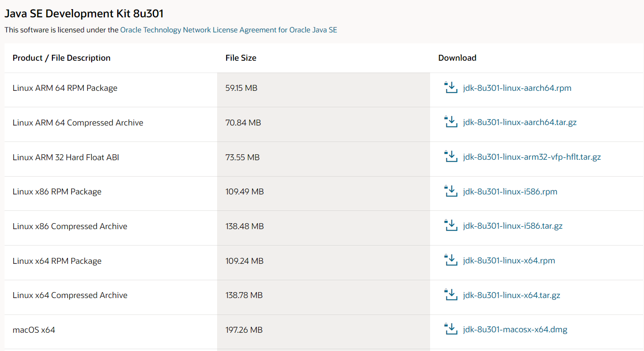The width and height of the screenshot is (644, 351).
Task: Download jdk-8u301-linux-x64.tar.gz file link
Action: click(511, 295)
